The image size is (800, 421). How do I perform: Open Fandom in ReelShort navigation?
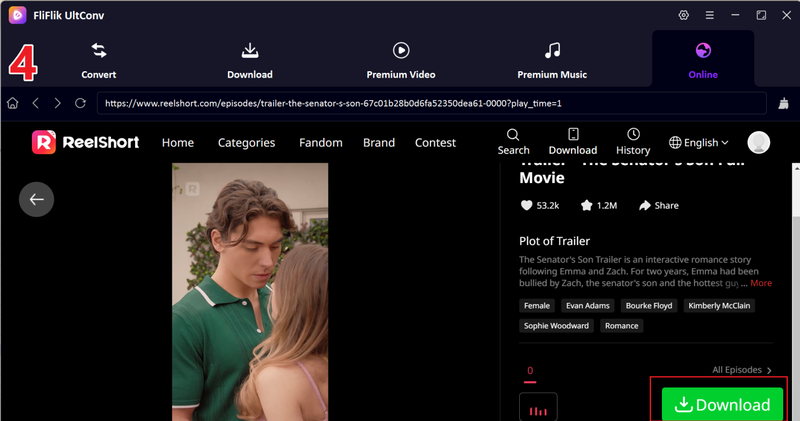(320, 143)
